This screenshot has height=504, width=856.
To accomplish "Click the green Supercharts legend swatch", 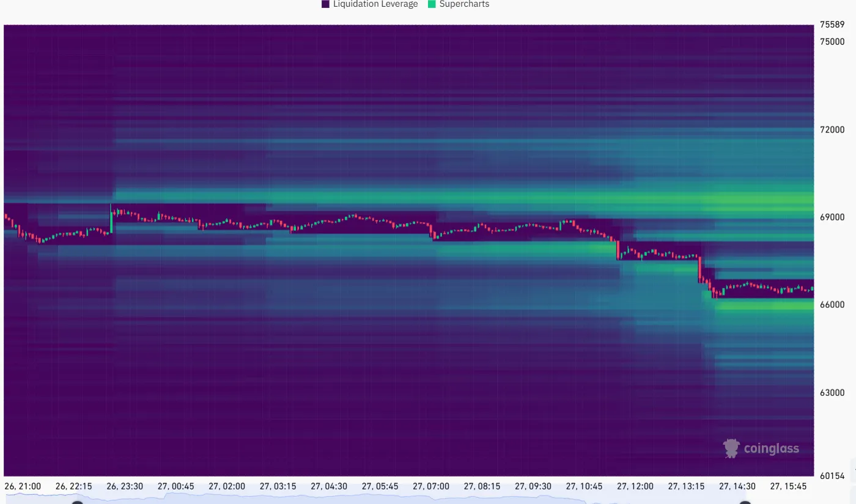I will tap(432, 4).
